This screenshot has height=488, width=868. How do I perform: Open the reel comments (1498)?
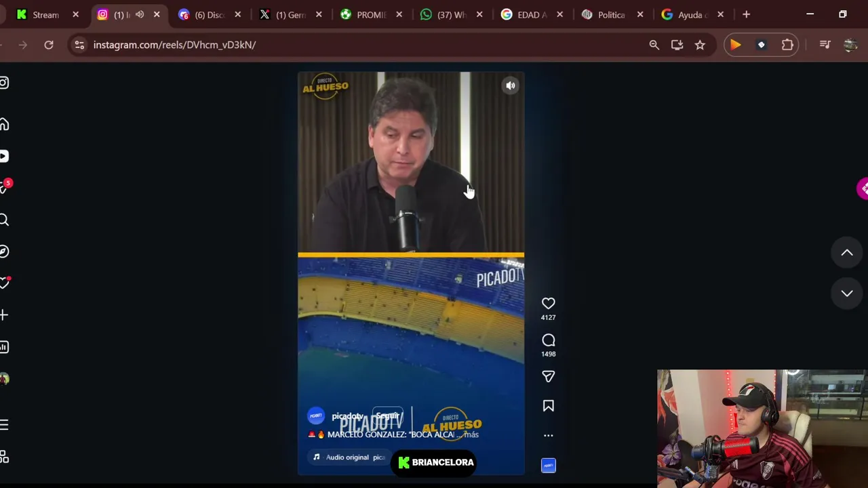tap(548, 340)
